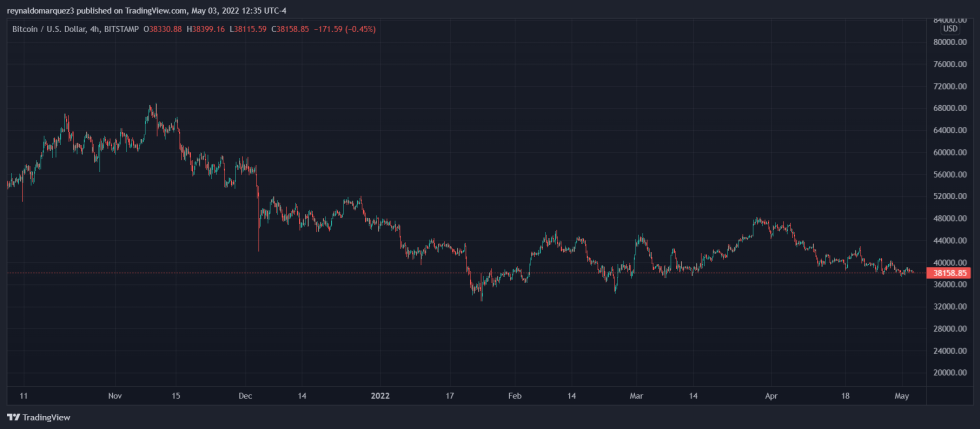Click the 52000.00 price axis label
Image resolution: width=980 pixels, height=429 pixels.
click(x=950, y=196)
